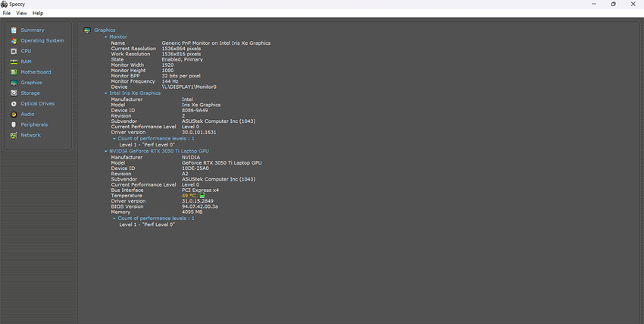Image resolution: width=644 pixels, height=324 pixels.
Task: Open the Help menu
Action: 38,13
